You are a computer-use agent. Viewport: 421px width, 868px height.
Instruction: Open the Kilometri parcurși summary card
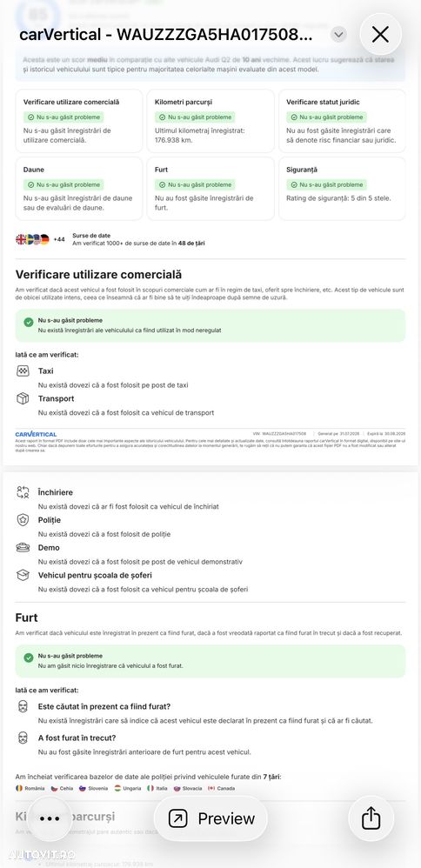tap(210, 121)
